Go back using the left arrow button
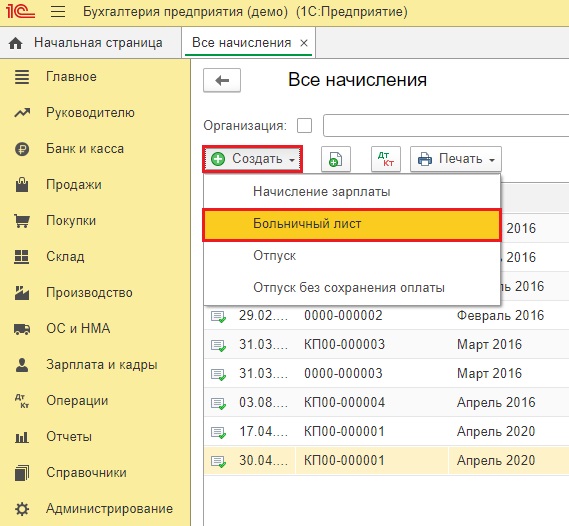Image resolution: width=569 pixels, height=526 pixels. [222, 80]
